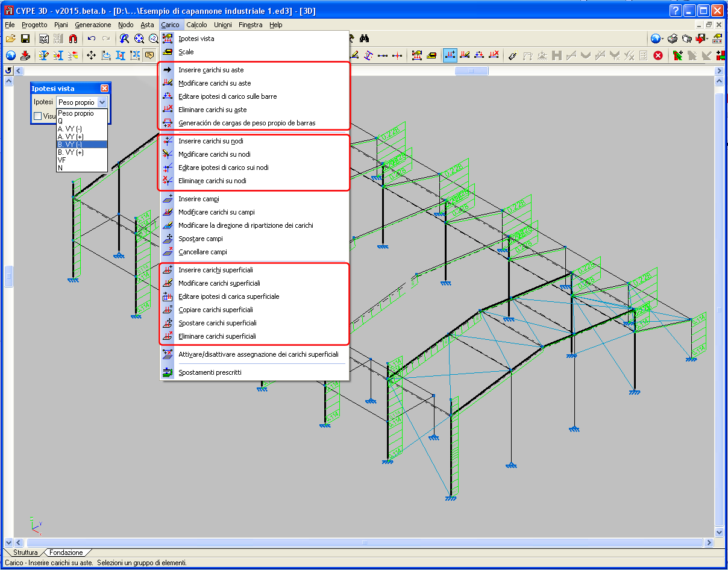This screenshot has width=728, height=570.
Task: Select 'Modificare carichi su nodi' entry
Action: click(255, 154)
